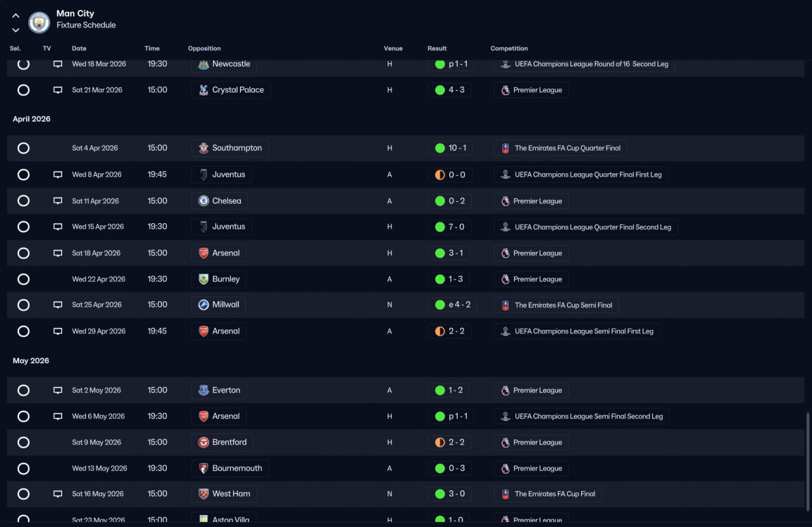Go to previous team with up chevron
The width and height of the screenshot is (812, 527).
tap(16, 16)
